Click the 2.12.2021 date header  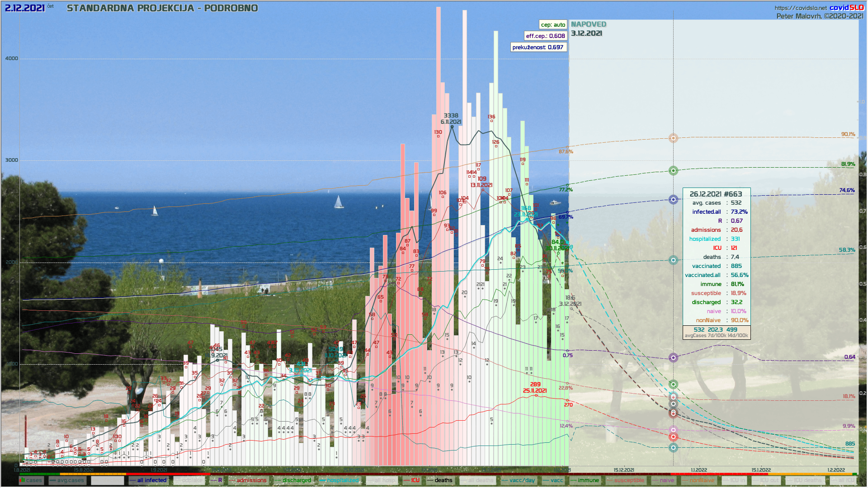click(x=25, y=8)
